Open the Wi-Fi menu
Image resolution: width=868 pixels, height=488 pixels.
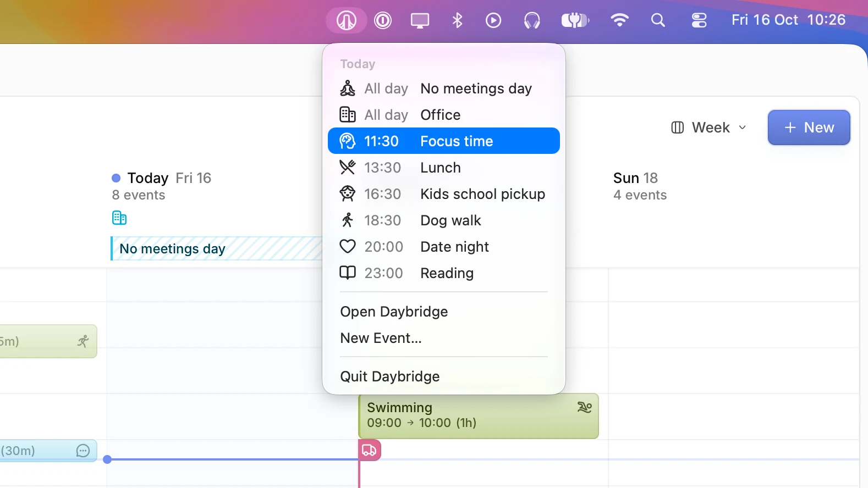click(619, 20)
